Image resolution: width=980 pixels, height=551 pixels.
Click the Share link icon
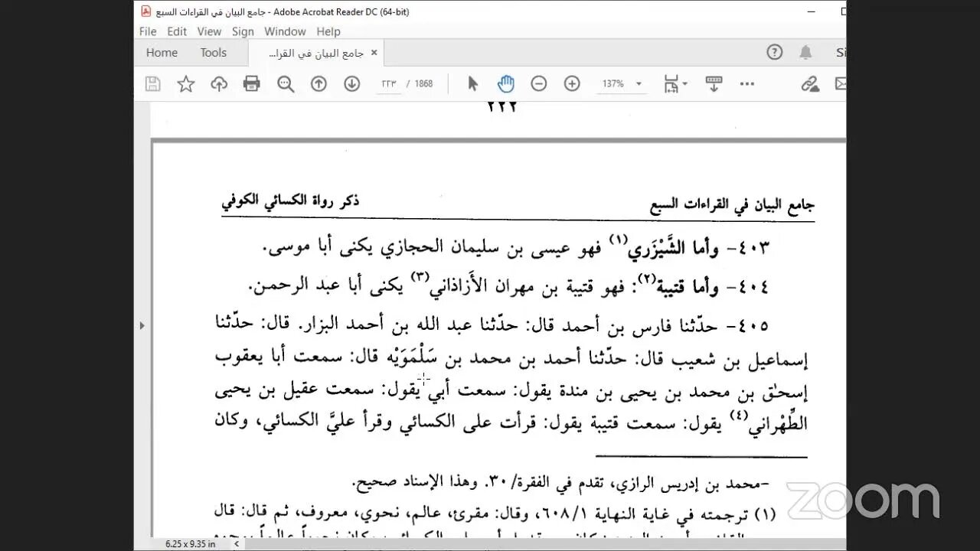(x=810, y=84)
